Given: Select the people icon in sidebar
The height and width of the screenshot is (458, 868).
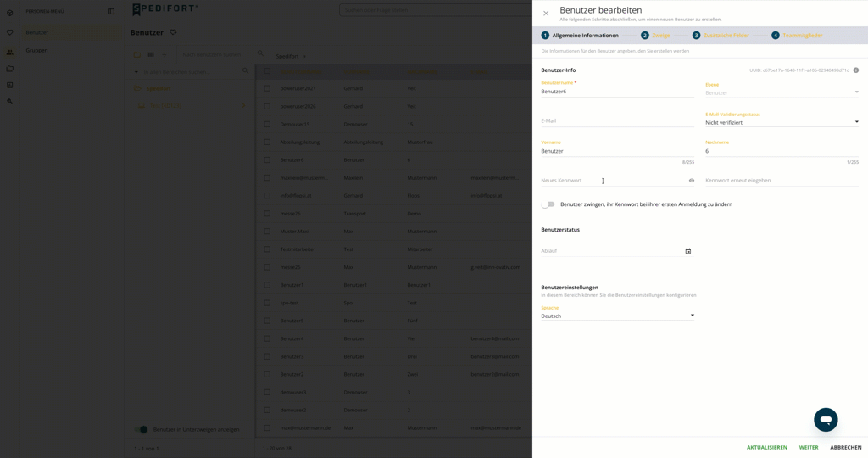Looking at the screenshot, I should (9, 52).
